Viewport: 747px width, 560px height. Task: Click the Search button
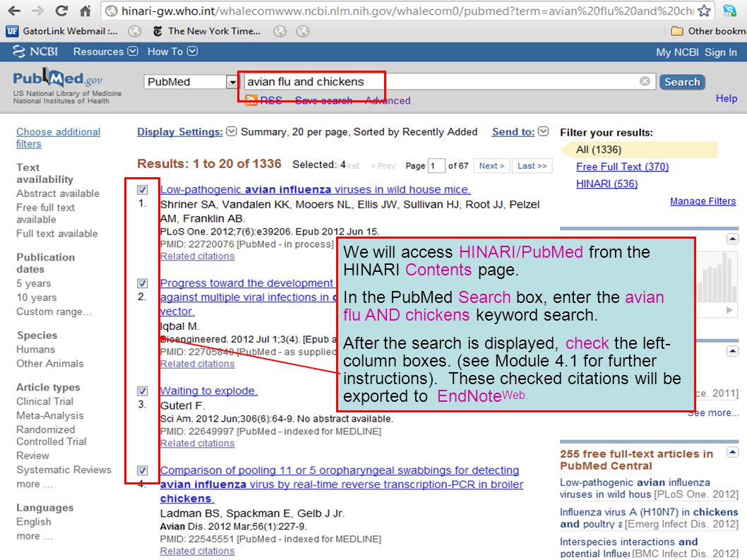682,82
